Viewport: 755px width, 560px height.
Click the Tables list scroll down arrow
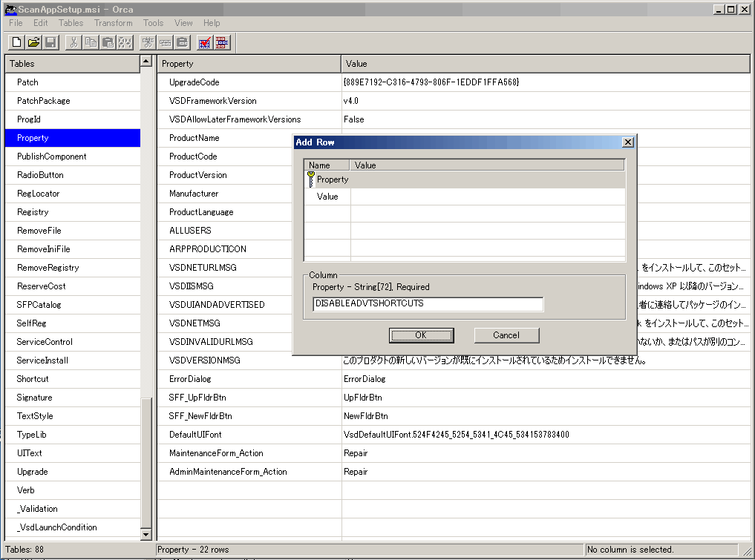click(146, 534)
